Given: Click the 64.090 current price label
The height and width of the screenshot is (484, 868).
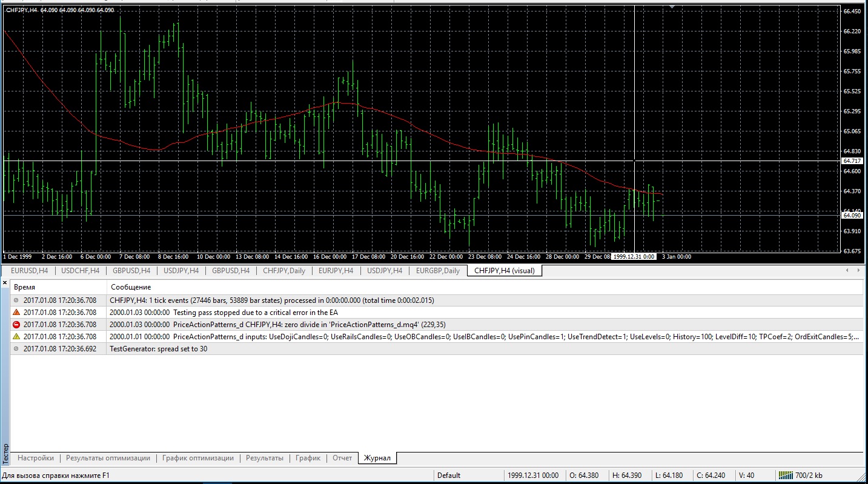Looking at the screenshot, I should [852, 215].
